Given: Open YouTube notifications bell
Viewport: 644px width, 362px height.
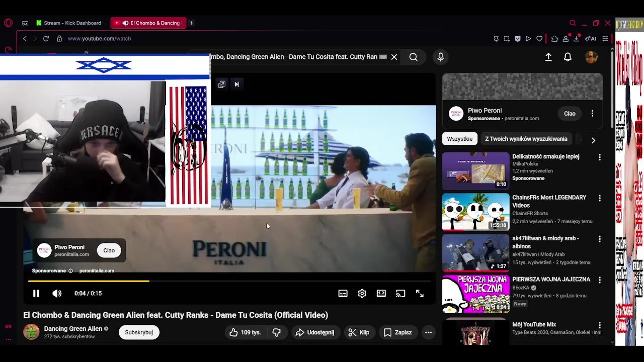Looking at the screenshot, I should click(x=568, y=57).
